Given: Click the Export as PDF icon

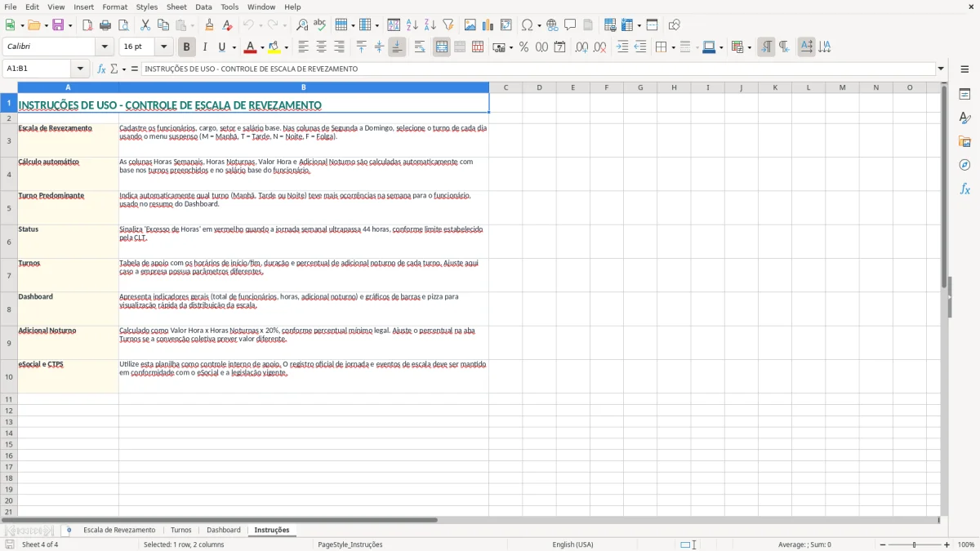Looking at the screenshot, I should coord(87,25).
